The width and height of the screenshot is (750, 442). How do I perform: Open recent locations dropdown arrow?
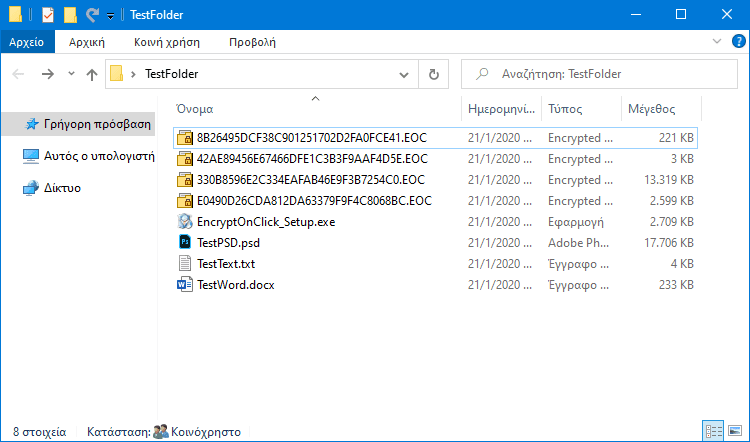pyautogui.click(x=71, y=74)
